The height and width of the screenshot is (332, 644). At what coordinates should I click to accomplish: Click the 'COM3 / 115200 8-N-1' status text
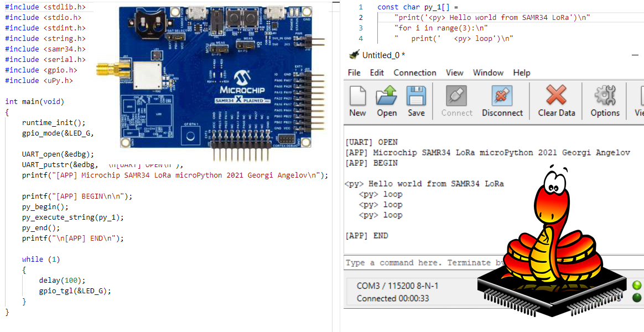[x=397, y=286]
